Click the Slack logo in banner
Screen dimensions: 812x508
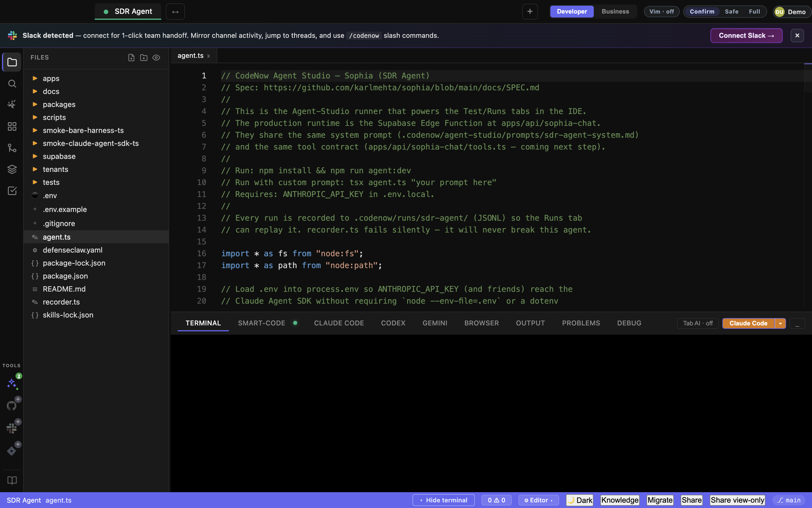coord(12,36)
